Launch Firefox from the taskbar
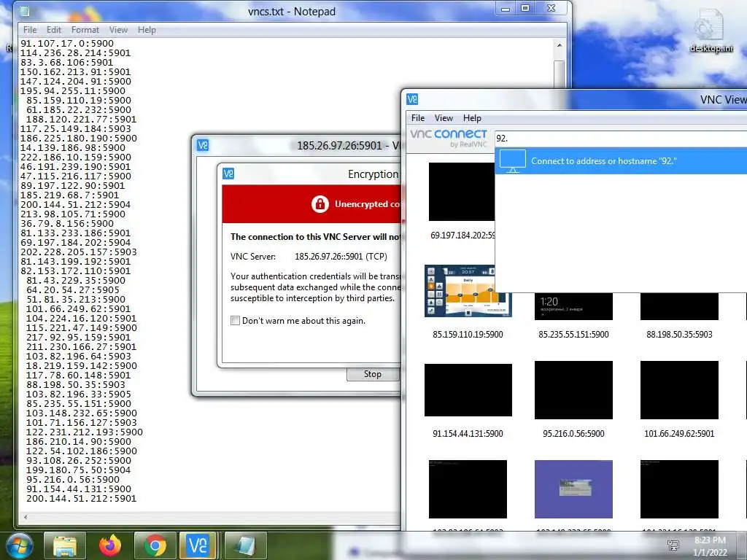 pos(110,545)
